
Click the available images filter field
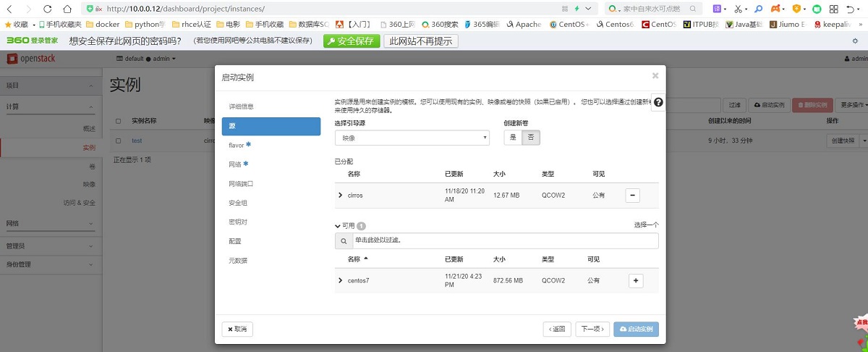pos(504,240)
